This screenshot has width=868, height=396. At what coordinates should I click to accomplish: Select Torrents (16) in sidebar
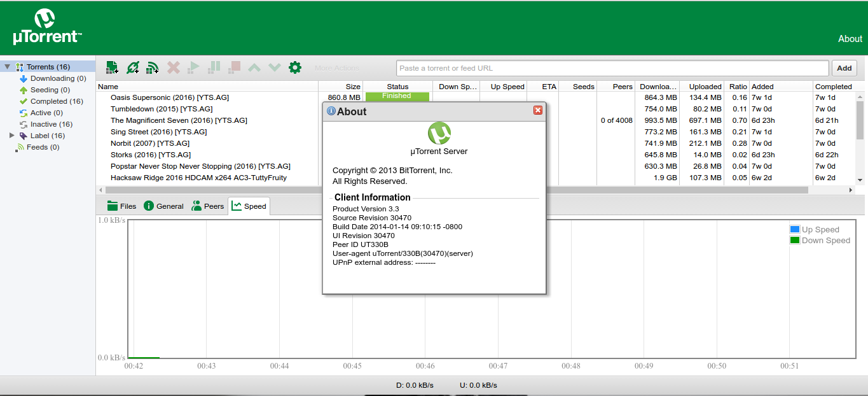(48, 67)
